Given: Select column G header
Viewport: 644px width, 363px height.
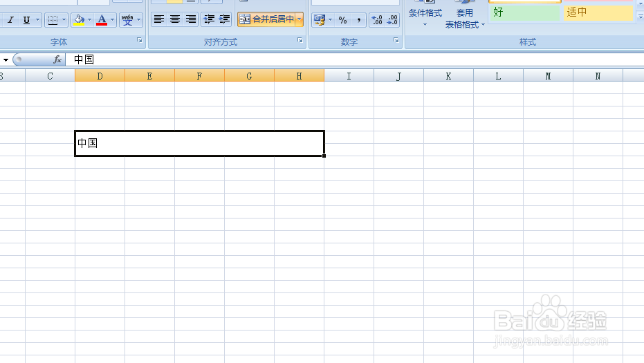Looking at the screenshot, I should tap(249, 76).
